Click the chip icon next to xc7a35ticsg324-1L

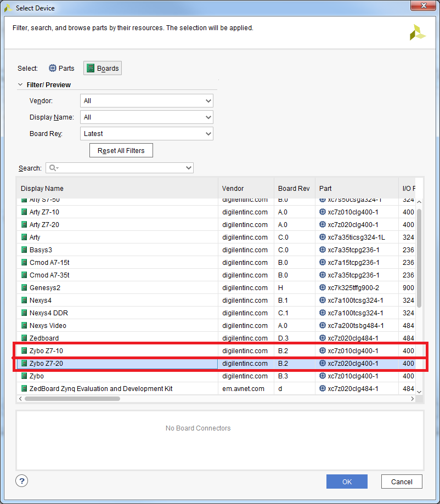coord(322,237)
